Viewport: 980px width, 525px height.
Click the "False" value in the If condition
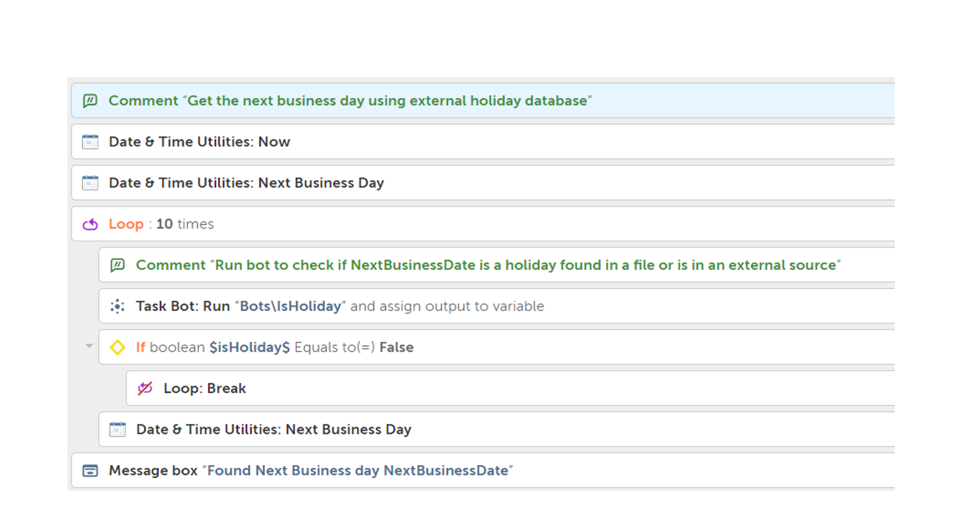(397, 347)
